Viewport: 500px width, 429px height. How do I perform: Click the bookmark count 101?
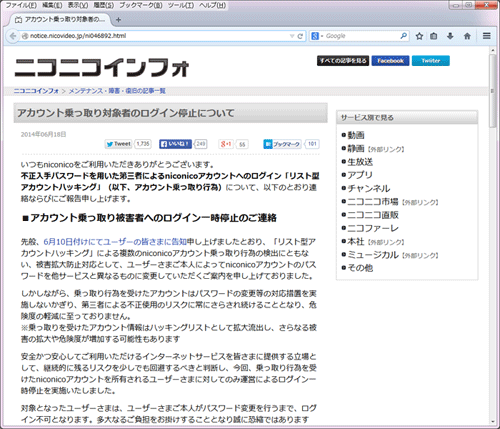pos(312,144)
